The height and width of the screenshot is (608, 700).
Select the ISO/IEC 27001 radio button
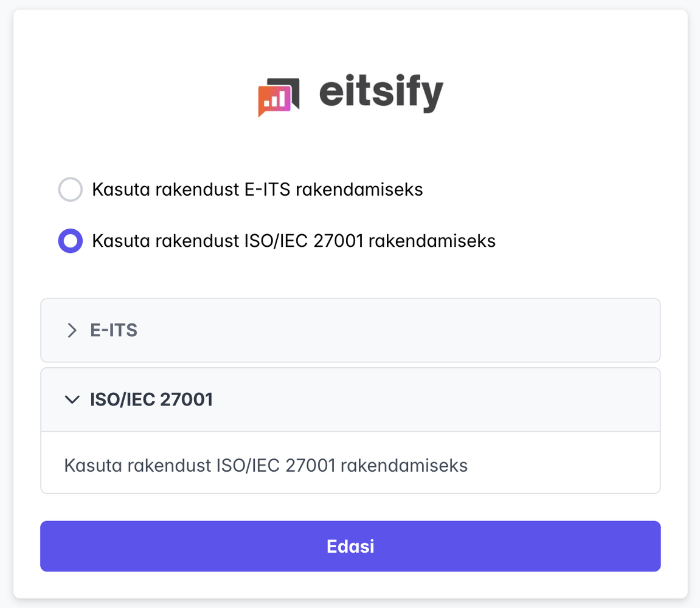click(x=70, y=241)
